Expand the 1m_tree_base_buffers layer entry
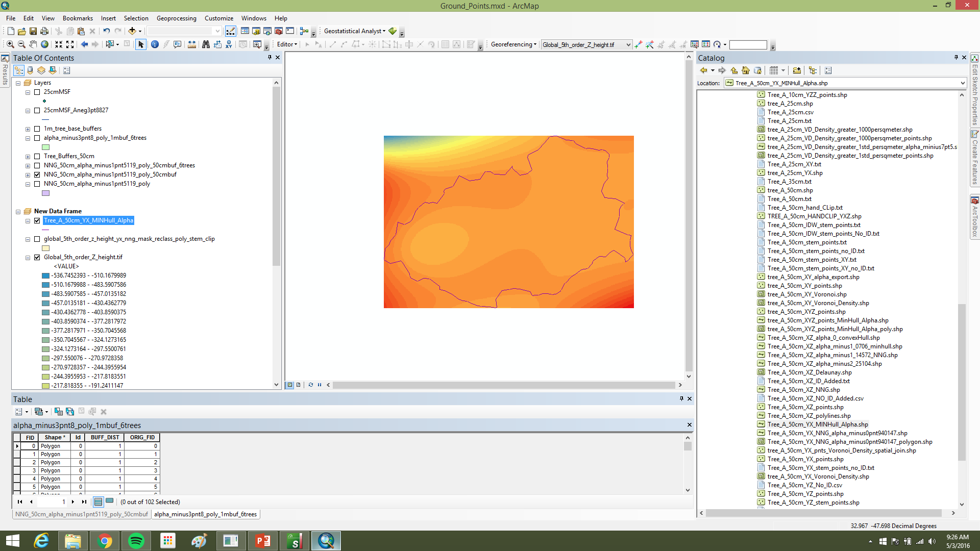 pos(28,129)
